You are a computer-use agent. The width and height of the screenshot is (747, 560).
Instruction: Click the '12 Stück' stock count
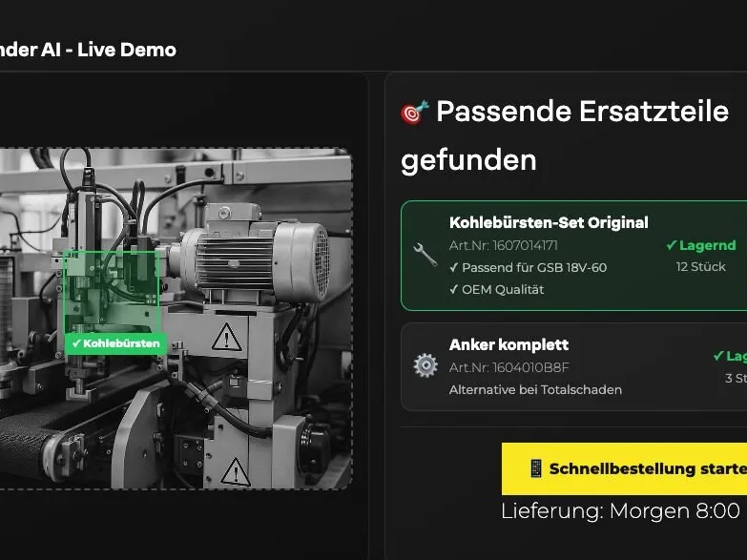pyautogui.click(x=701, y=267)
